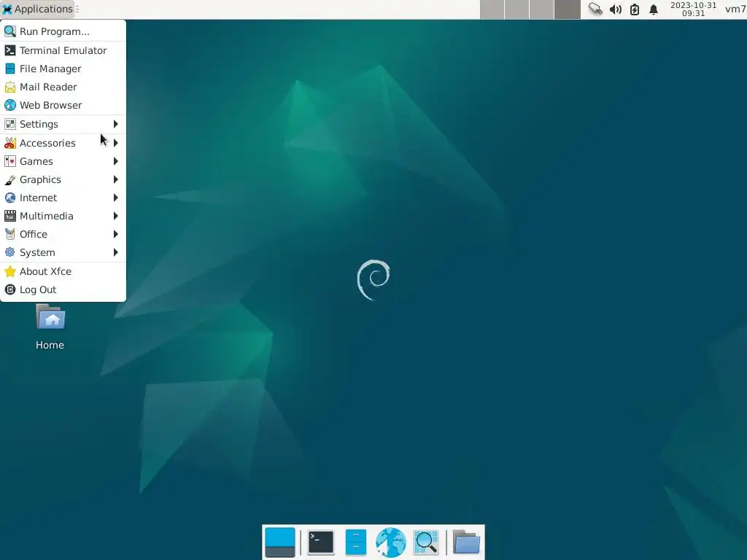Expand the Graphics submenu arrow
This screenshot has height=560, width=747.
pyautogui.click(x=116, y=179)
